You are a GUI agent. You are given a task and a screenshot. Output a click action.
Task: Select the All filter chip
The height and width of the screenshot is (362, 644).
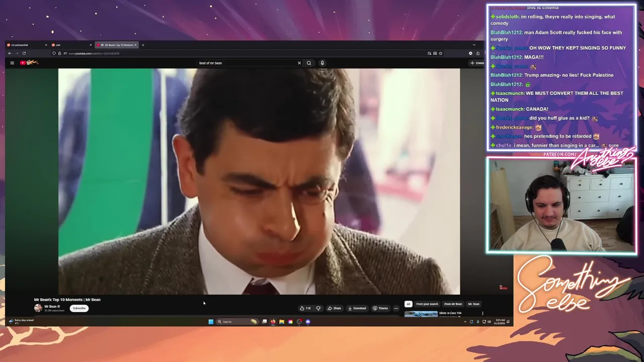[x=408, y=304]
